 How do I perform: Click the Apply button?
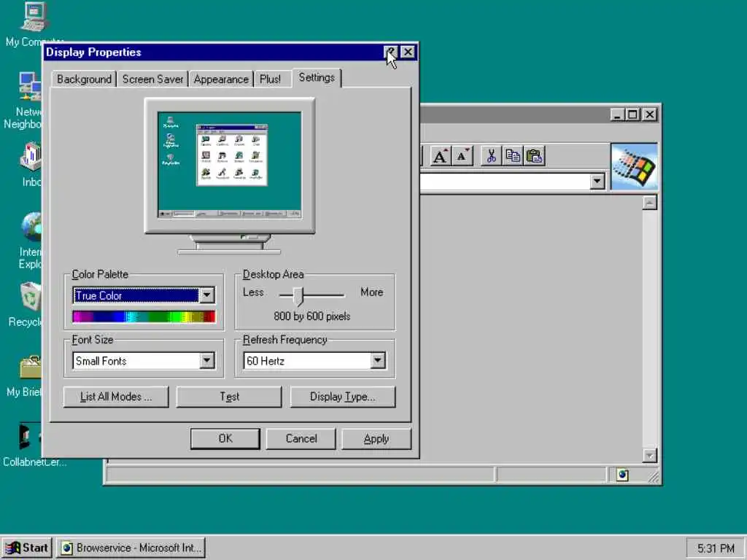click(x=376, y=438)
